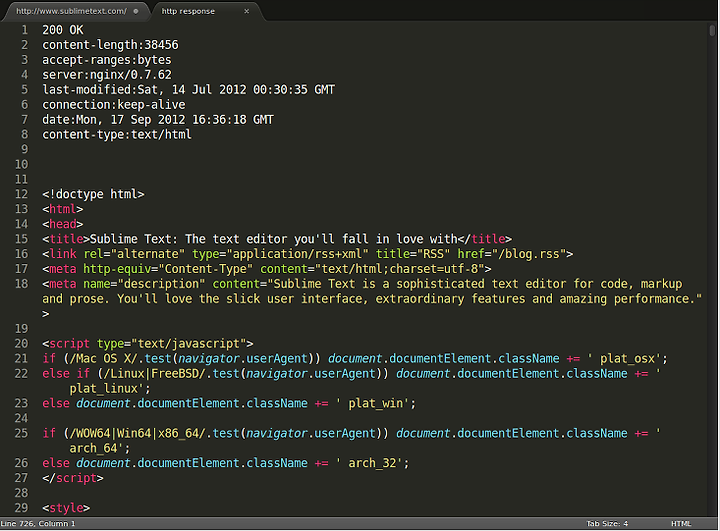Click the server:nginx/0.7.62 header line
The image size is (720, 531).
107,74
